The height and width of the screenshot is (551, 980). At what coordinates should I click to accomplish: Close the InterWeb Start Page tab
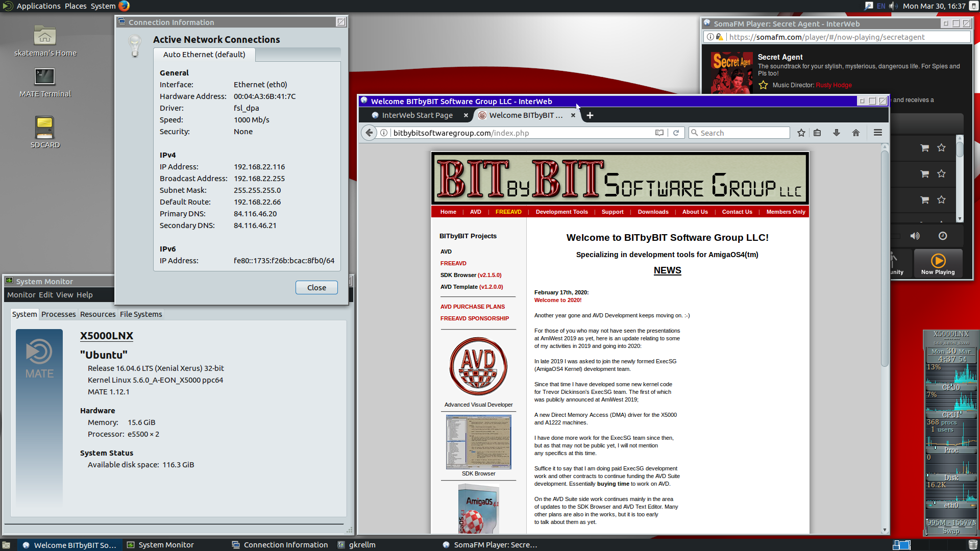click(x=465, y=115)
